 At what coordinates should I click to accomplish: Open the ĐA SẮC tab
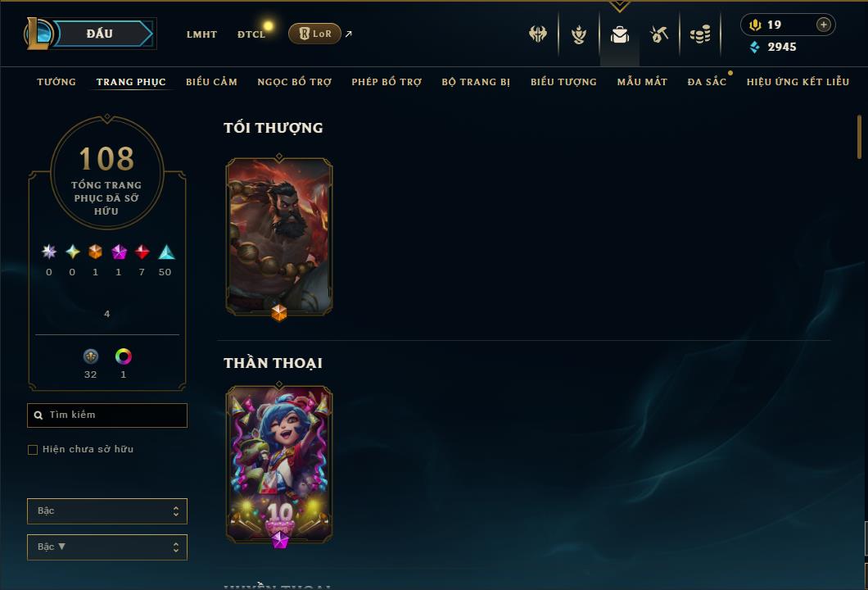707,82
